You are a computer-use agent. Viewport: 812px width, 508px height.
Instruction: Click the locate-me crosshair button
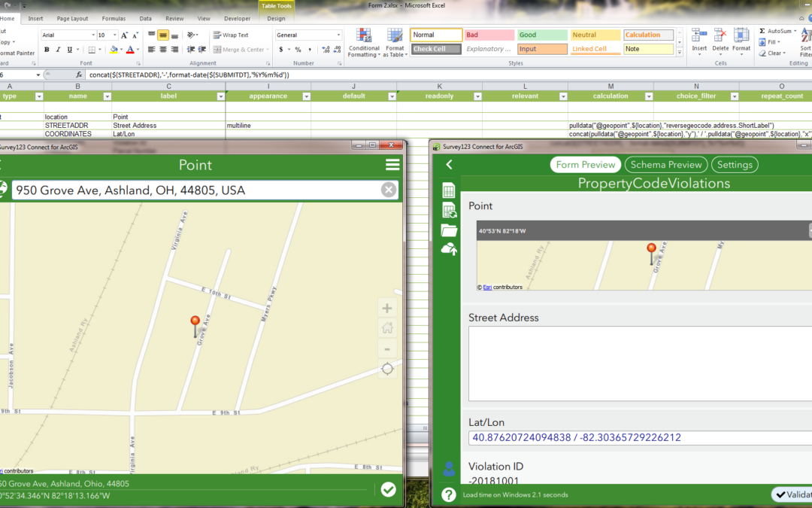pyautogui.click(x=387, y=369)
